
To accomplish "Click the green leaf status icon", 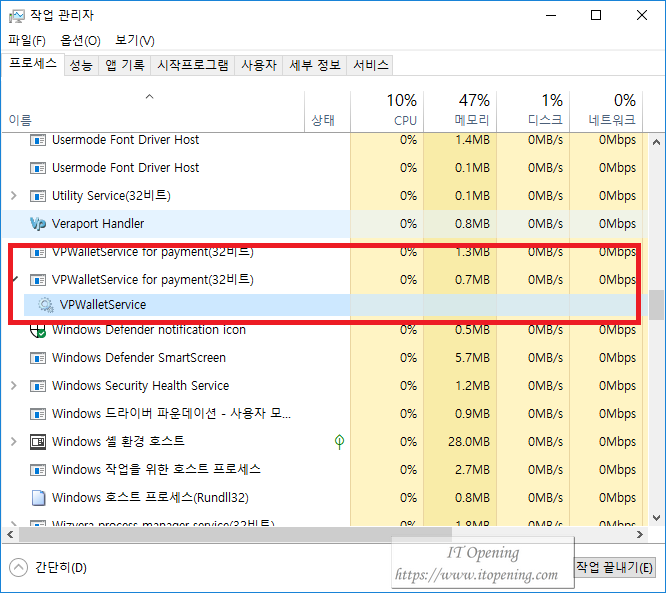I will click(339, 441).
